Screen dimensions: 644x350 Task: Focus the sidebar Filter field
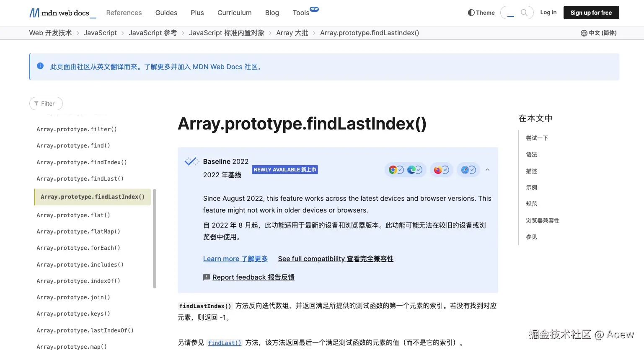[46, 104]
